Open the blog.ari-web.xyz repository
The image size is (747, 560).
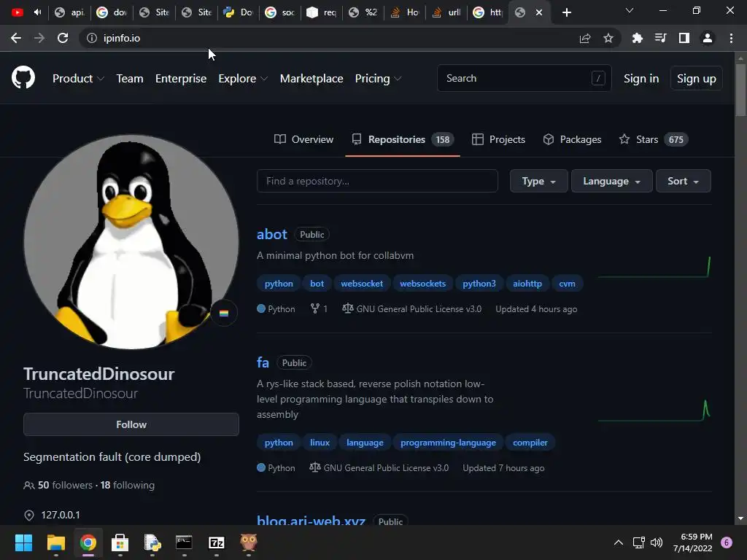[311, 520]
